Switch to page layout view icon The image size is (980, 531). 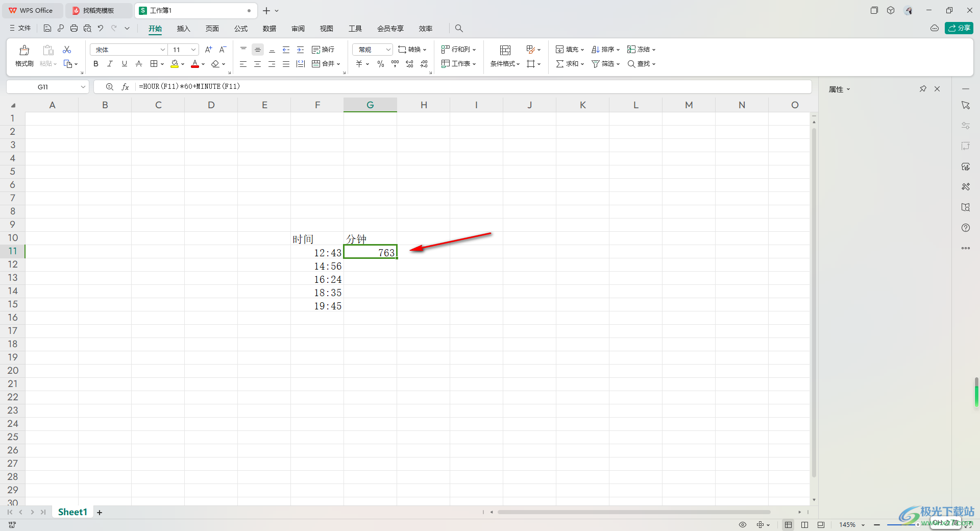(804, 524)
